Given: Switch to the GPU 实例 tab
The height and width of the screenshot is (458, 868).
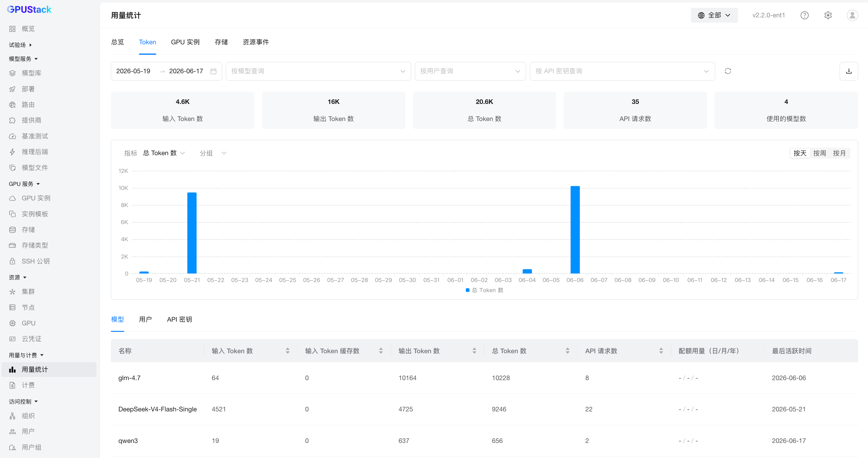Looking at the screenshot, I should [x=185, y=42].
